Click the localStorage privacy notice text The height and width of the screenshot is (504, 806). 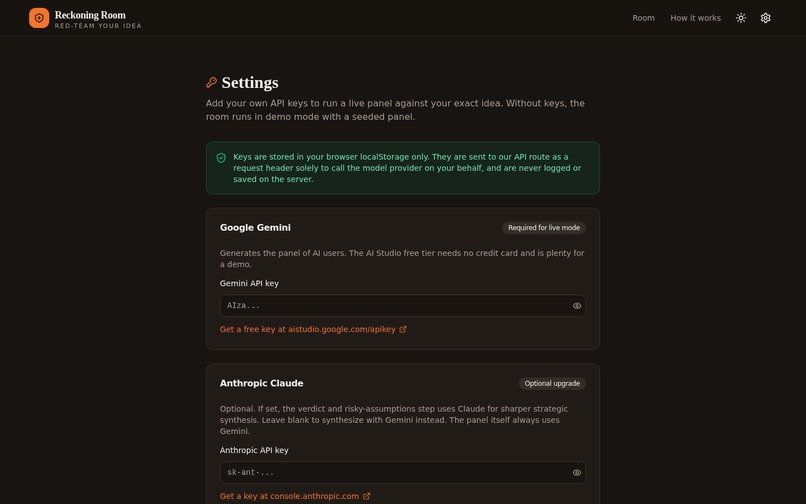407,168
